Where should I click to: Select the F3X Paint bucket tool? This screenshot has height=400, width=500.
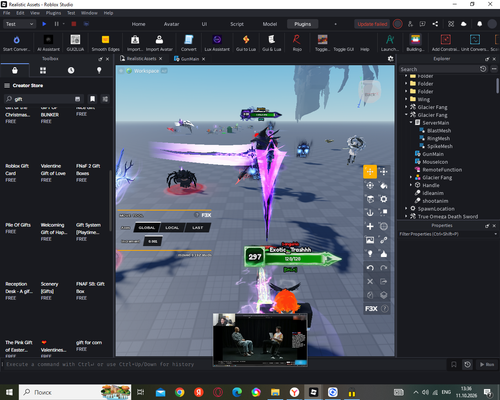click(x=384, y=185)
